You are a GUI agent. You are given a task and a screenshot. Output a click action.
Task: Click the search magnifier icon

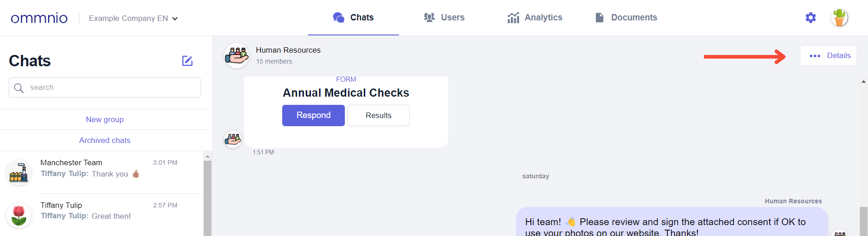(19, 88)
